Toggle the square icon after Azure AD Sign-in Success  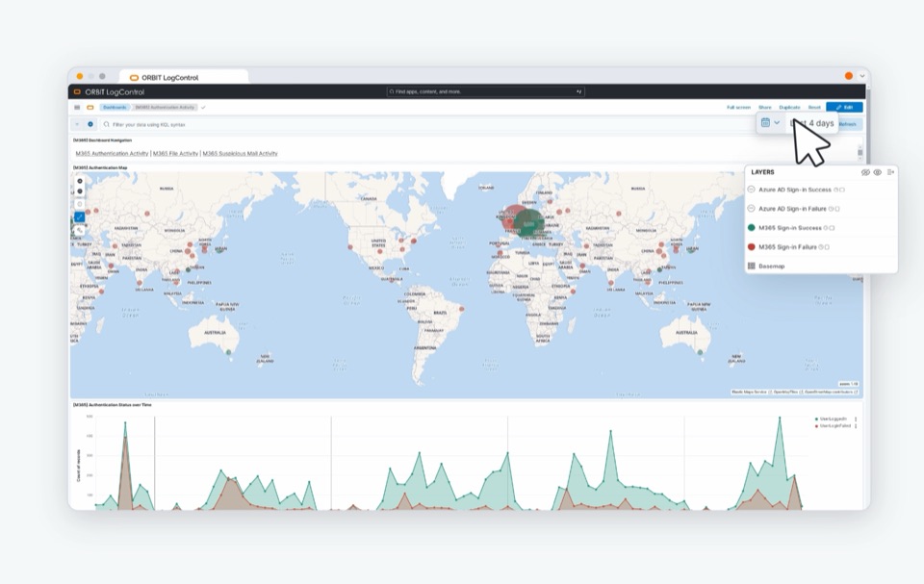[841, 190]
